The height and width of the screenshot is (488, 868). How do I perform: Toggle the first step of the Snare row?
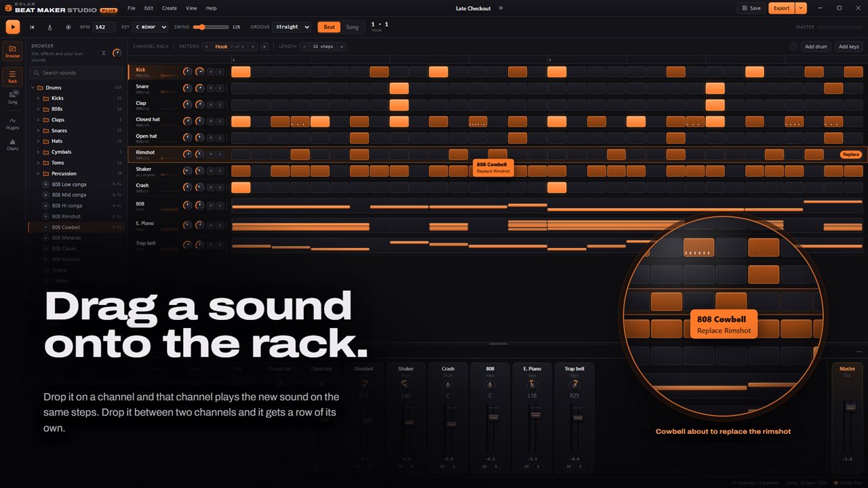[x=241, y=88]
